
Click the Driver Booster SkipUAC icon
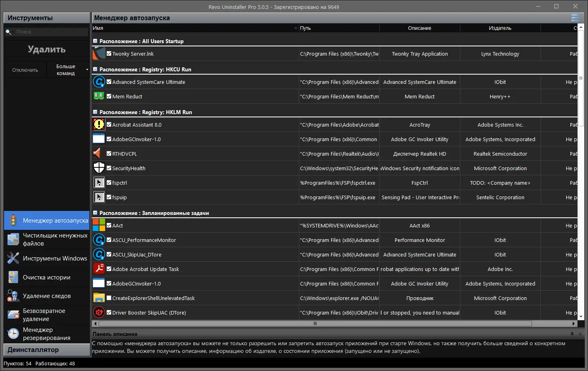click(x=99, y=313)
